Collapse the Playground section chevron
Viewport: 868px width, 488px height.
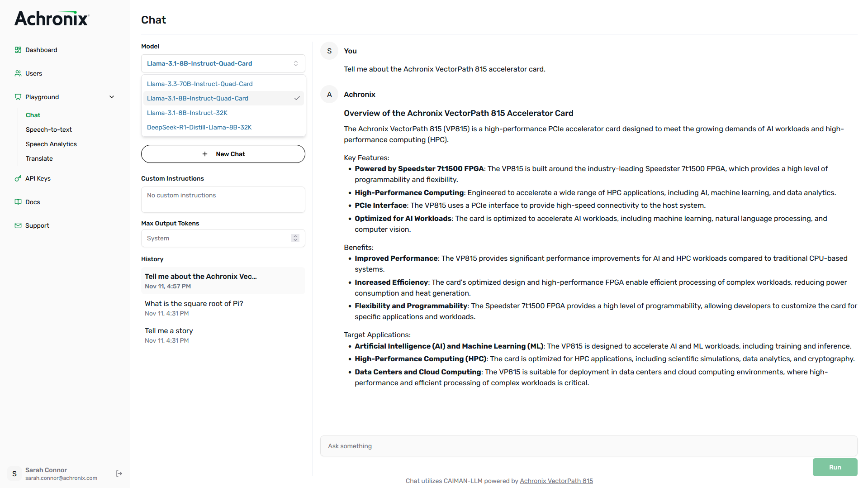[112, 97]
